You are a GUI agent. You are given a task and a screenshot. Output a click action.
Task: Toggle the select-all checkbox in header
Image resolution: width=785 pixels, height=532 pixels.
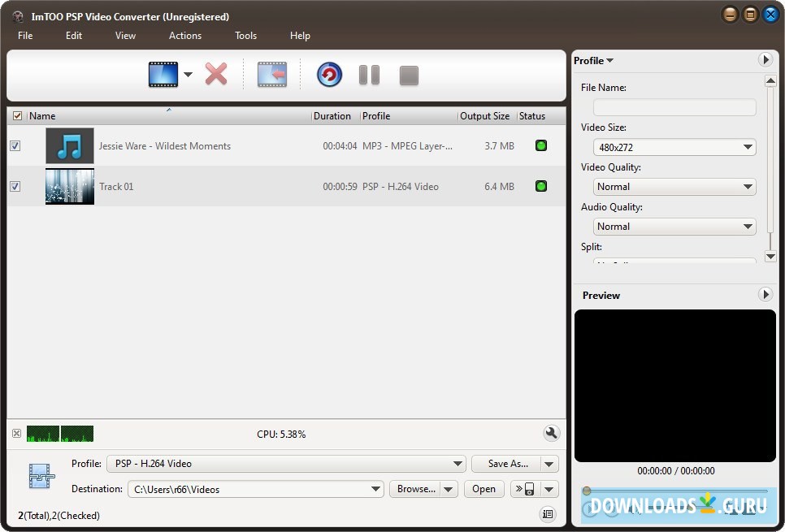point(18,115)
